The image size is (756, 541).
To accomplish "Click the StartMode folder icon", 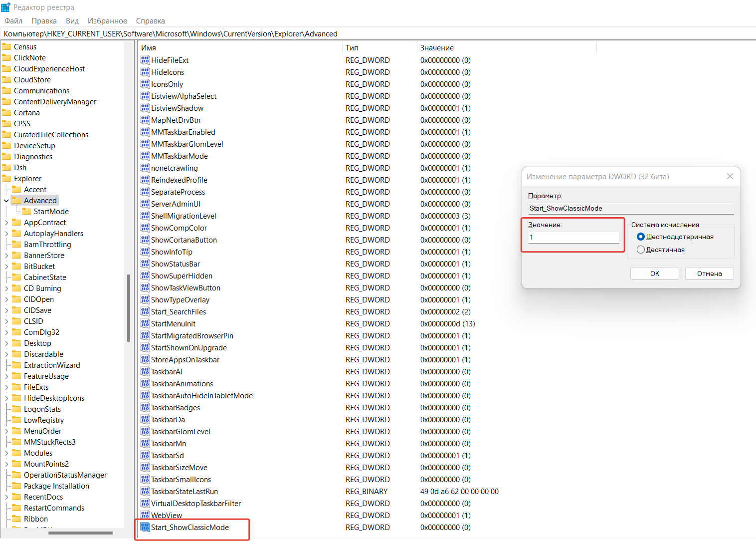I will coord(26,211).
